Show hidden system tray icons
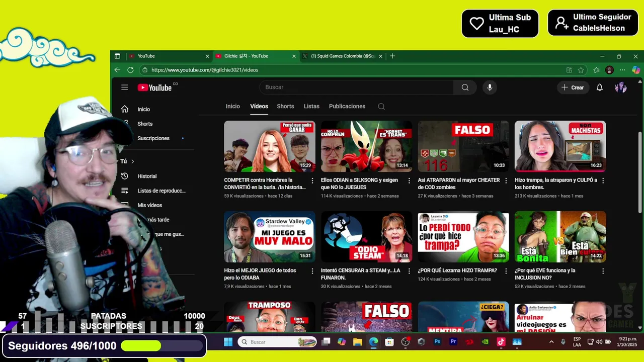Image resolution: width=644 pixels, height=362 pixels. pos(551,342)
